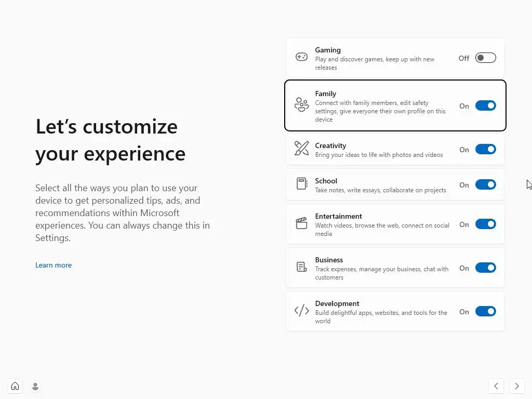Viewport: 532px width, 399px height.
Task: Select the Entertainment option title
Action: [338, 216]
